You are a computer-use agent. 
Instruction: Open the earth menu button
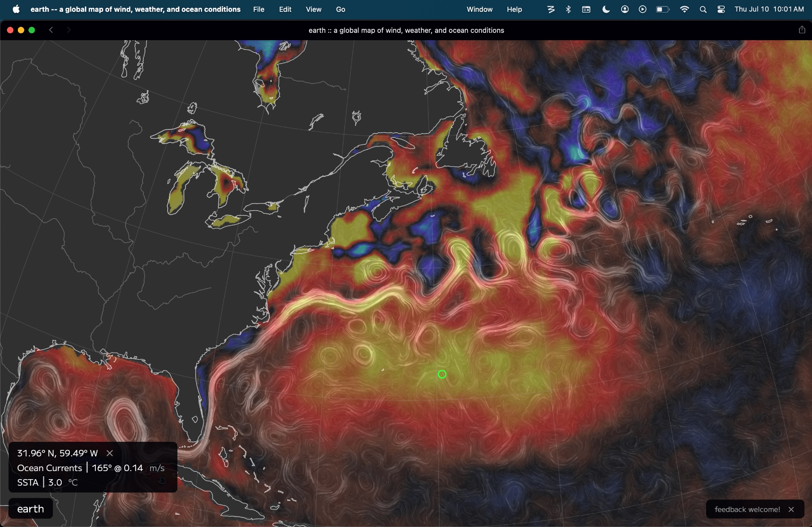click(x=30, y=509)
